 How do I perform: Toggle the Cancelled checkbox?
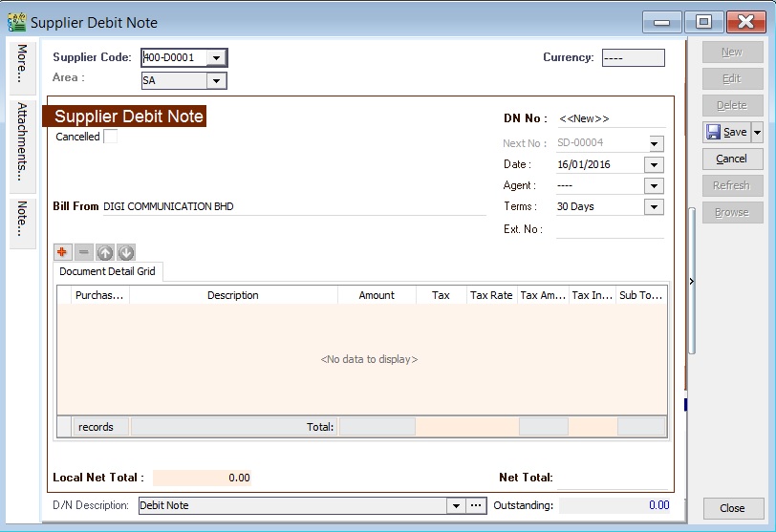pos(111,137)
